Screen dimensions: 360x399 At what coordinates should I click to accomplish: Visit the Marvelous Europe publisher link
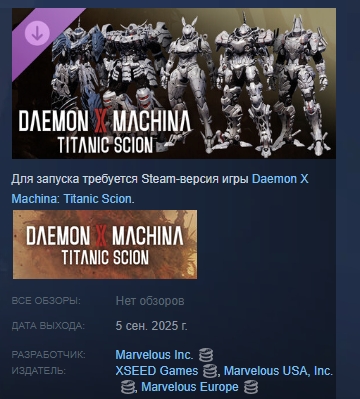pos(190,387)
